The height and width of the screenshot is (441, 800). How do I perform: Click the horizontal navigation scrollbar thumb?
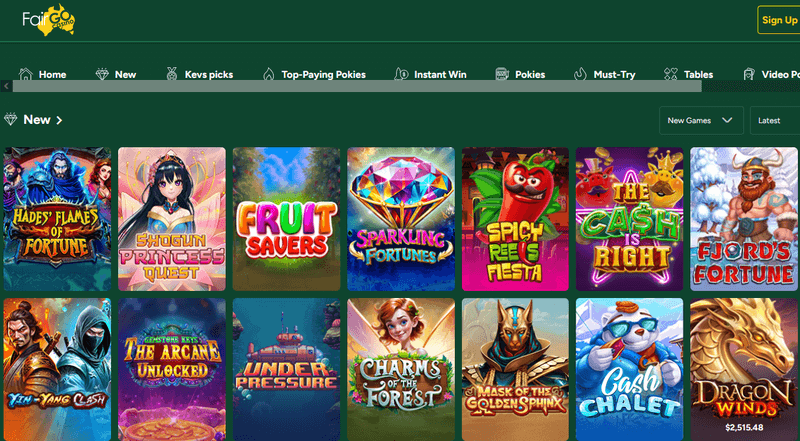[357, 86]
